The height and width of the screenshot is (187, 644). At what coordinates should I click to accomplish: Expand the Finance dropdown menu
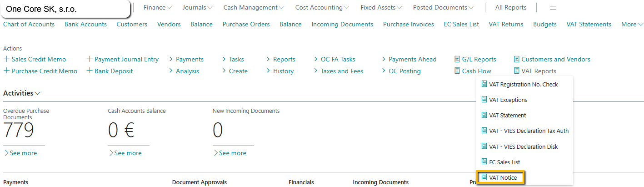(157, 8)
